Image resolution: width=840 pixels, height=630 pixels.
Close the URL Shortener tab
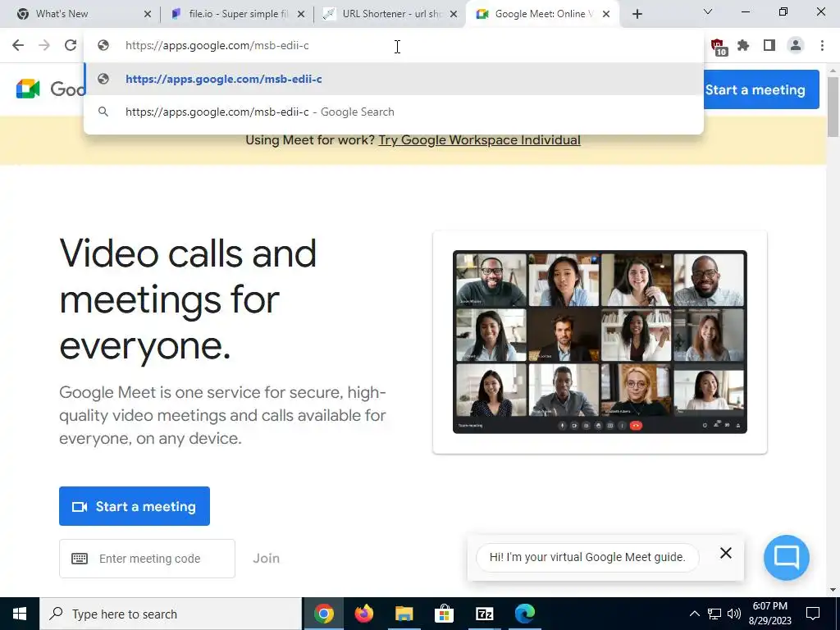point(454,15)
